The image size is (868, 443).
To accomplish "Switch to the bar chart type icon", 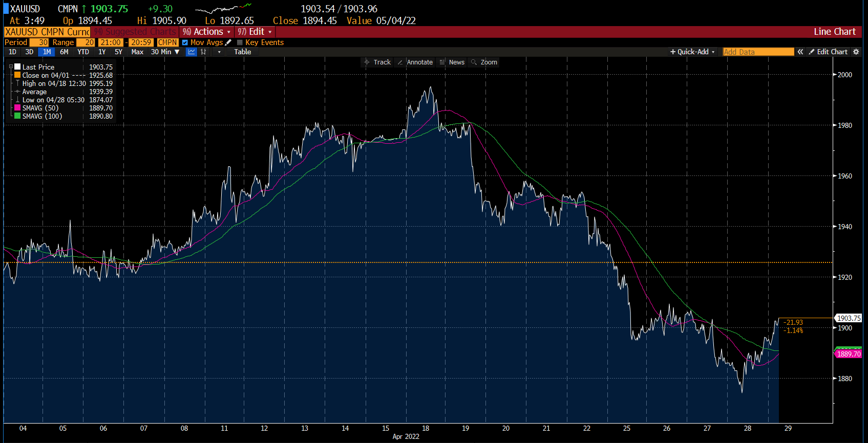I will [204, 52].
